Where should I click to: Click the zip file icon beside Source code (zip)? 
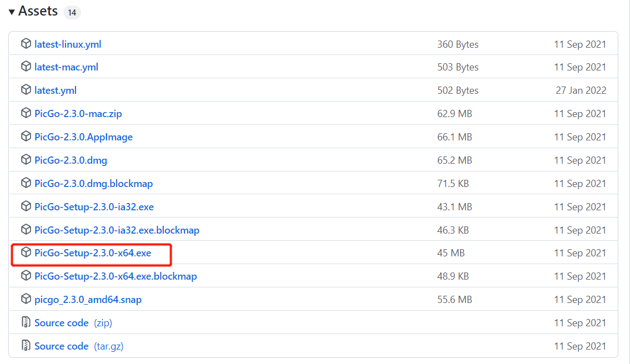coord(26,322)
